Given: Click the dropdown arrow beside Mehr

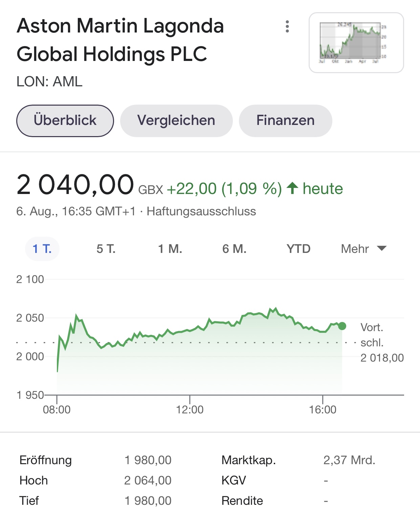Looking at the screenshot, I should [381, 249].
